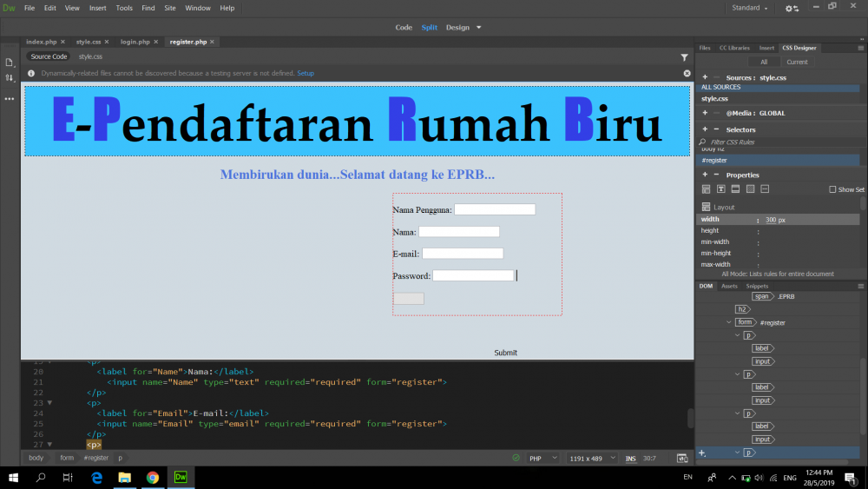Collapse the highlighted p node in DOM

[x=737, y=453]
